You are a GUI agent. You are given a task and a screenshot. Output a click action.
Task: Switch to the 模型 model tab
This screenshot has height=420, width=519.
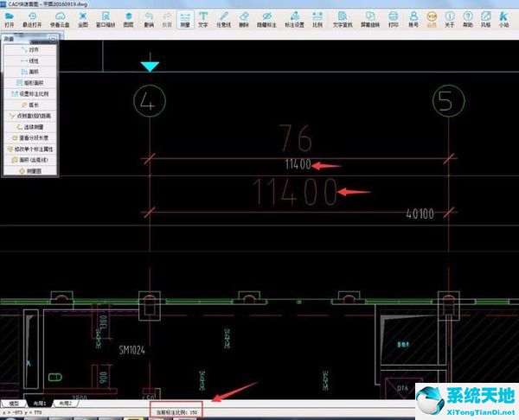pos(15,403)
